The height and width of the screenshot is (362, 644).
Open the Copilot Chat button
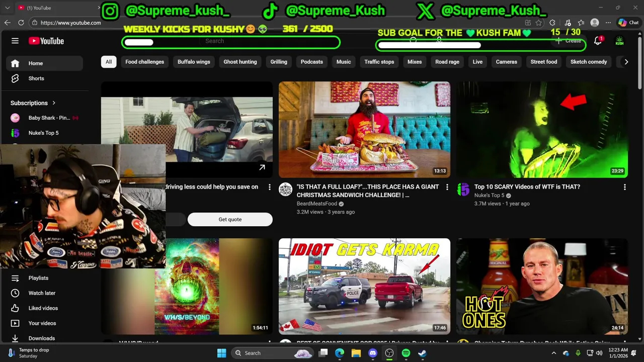628,23
